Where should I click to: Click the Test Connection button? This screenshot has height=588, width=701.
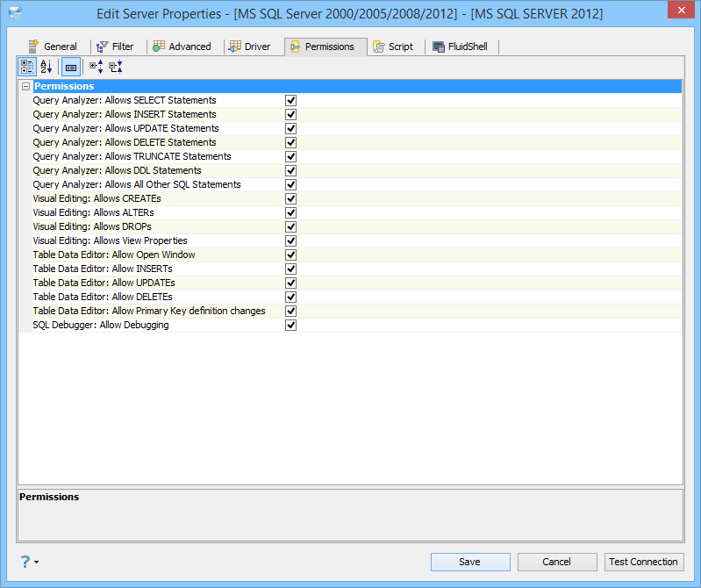(x=644, y=562)
